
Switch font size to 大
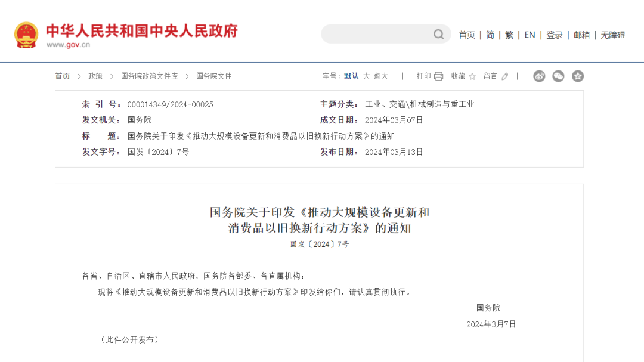tap(368, 76)
